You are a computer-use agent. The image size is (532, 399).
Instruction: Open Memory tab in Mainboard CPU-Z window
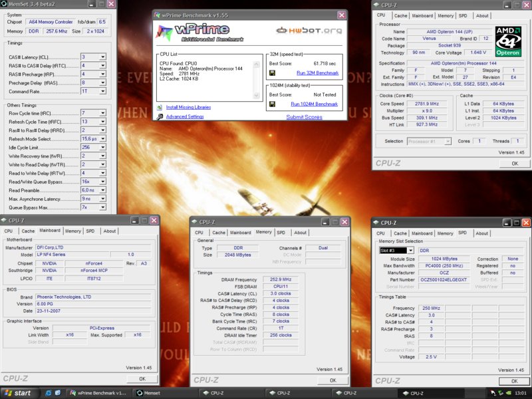pos(73,231)
